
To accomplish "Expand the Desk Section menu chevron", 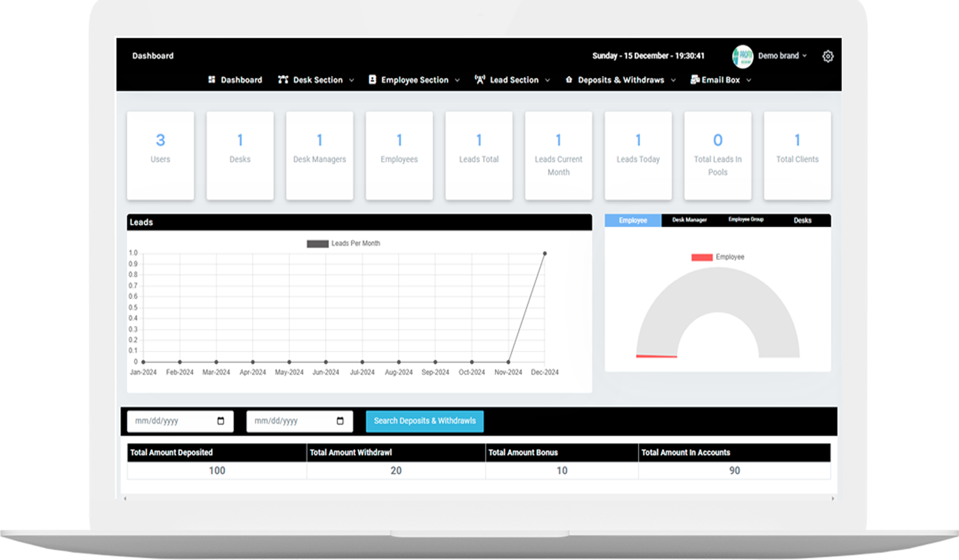I will pyautogui.click(x=352, y=81).
